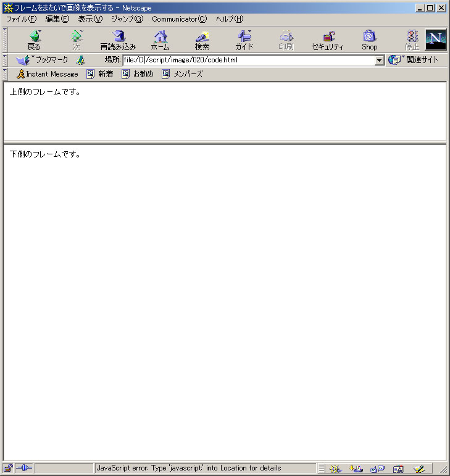
Task: Open the Bookmarks (ブックマーク) menu
Action: click(x=42, y=60)
